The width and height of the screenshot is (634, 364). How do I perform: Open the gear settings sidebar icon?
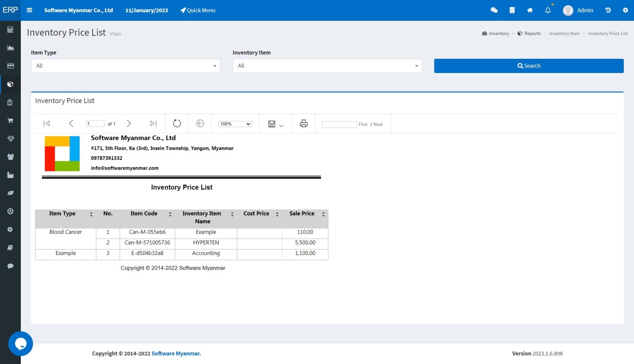10,229
